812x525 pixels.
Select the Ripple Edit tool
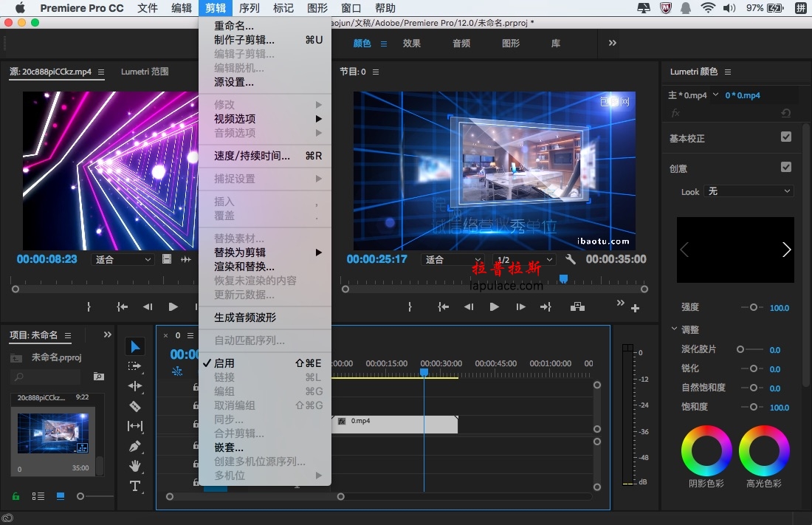pyautogui.click(x=135, y=386)
